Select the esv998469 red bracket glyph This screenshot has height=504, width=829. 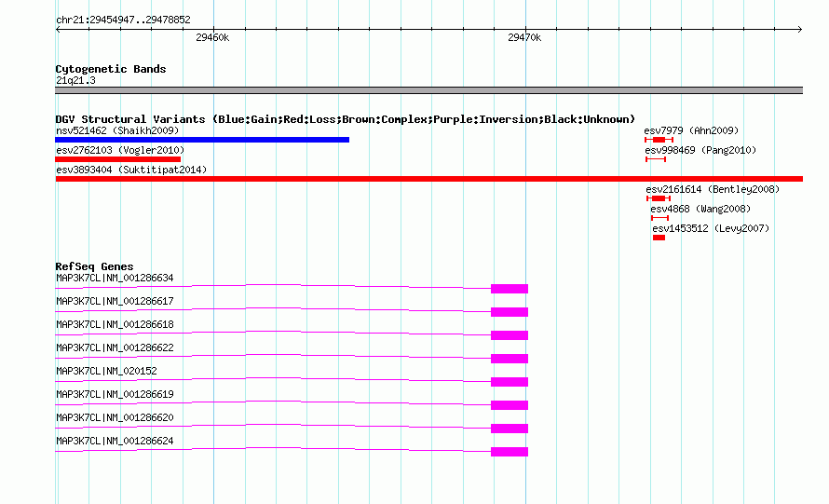[x=656, y=159]
